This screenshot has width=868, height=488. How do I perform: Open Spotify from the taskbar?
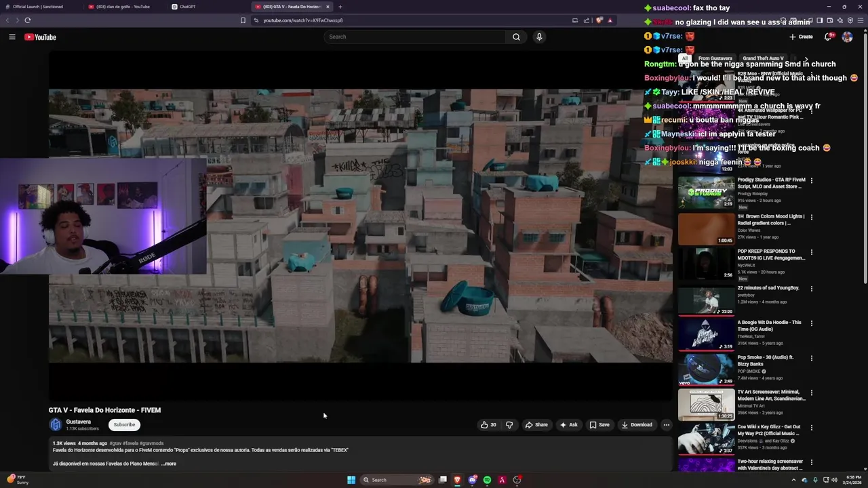tap(487, 480)
